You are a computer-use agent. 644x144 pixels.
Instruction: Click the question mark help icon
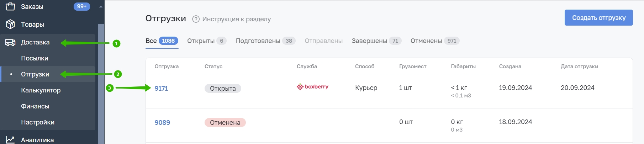196,19
